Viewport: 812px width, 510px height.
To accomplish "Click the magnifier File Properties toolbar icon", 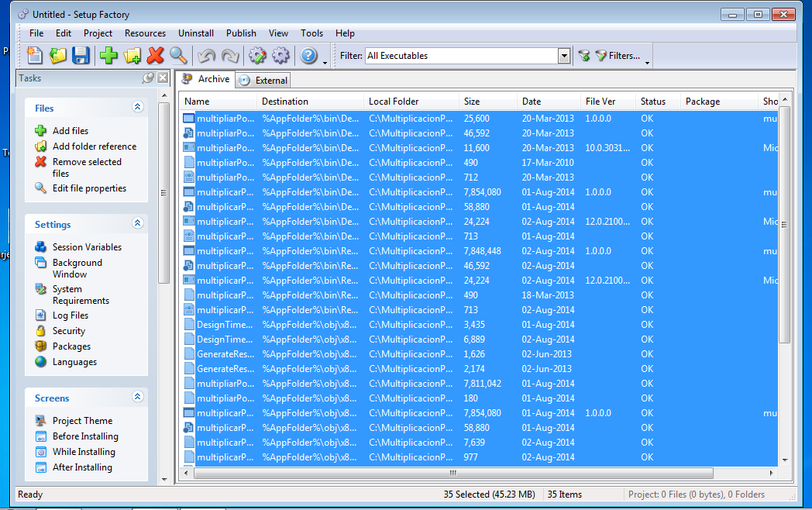I will 178,55.
